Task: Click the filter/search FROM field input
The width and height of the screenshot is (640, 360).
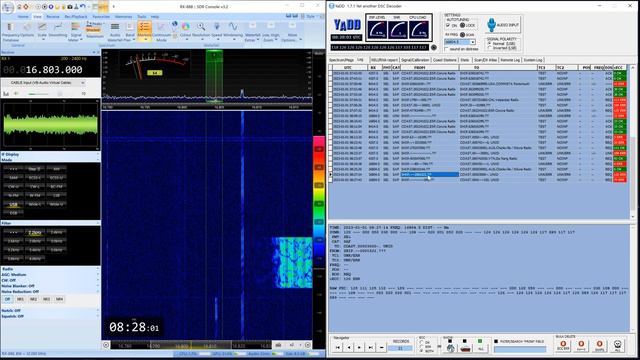Action: [520, 349]
